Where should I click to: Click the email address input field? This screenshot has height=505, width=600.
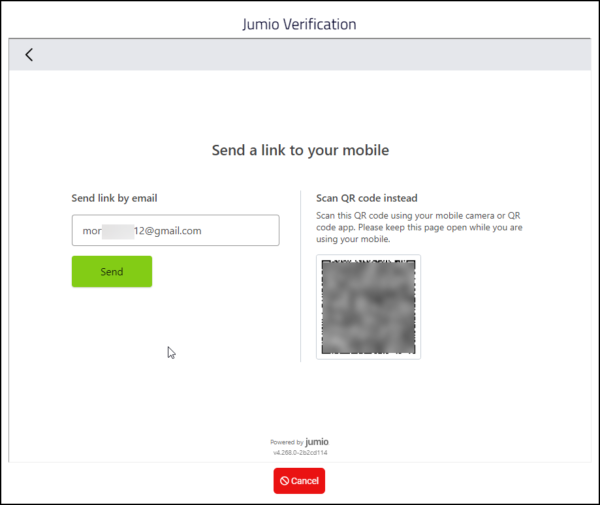tap(175, 230)
